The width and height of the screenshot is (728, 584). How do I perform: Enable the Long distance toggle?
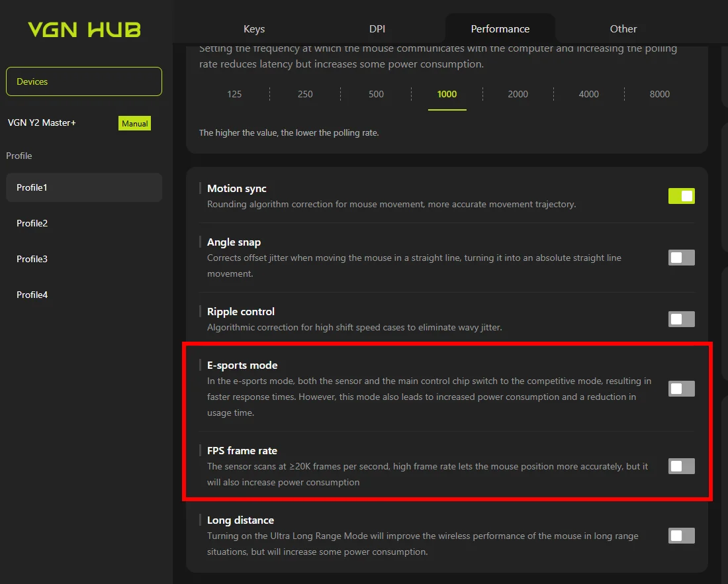coord(682,536)
